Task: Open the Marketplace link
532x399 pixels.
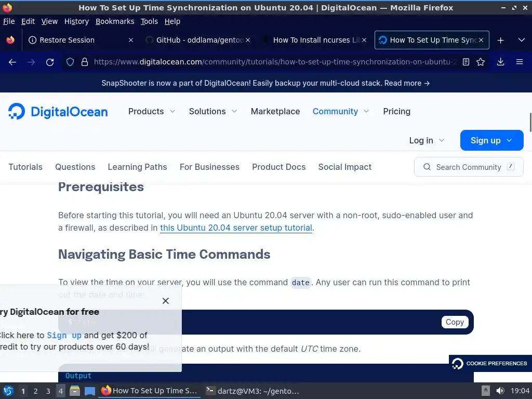Action: coord(275,111)
